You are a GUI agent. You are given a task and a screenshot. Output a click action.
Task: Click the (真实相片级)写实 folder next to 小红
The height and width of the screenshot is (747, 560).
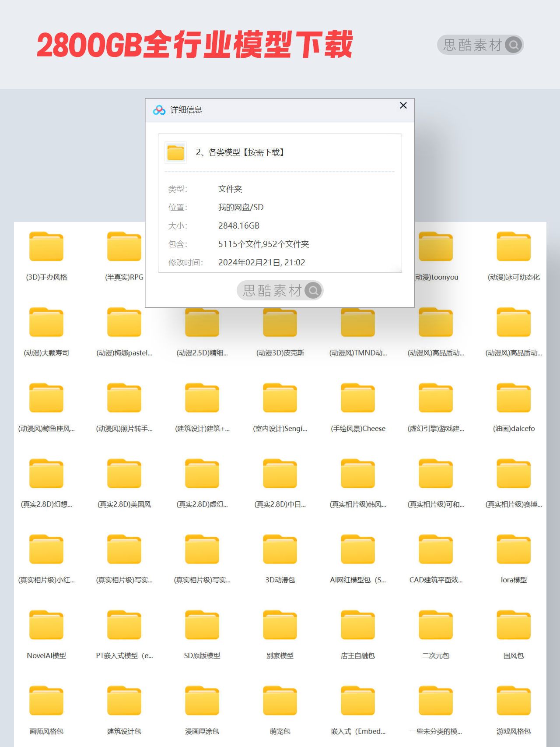pos(124,549)
